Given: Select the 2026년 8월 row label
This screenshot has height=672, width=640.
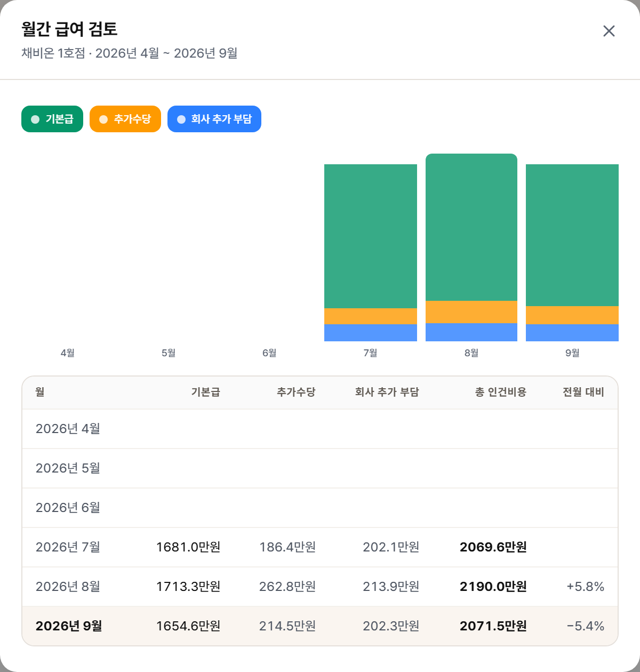Looking at the screenshot, I should tap(68, 587).
